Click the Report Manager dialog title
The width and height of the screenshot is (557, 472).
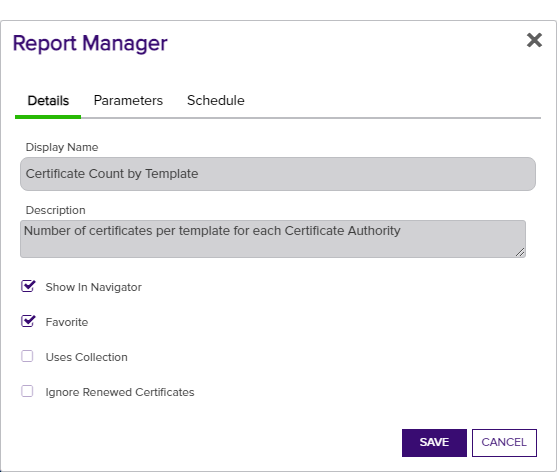[x=90, y=43]
